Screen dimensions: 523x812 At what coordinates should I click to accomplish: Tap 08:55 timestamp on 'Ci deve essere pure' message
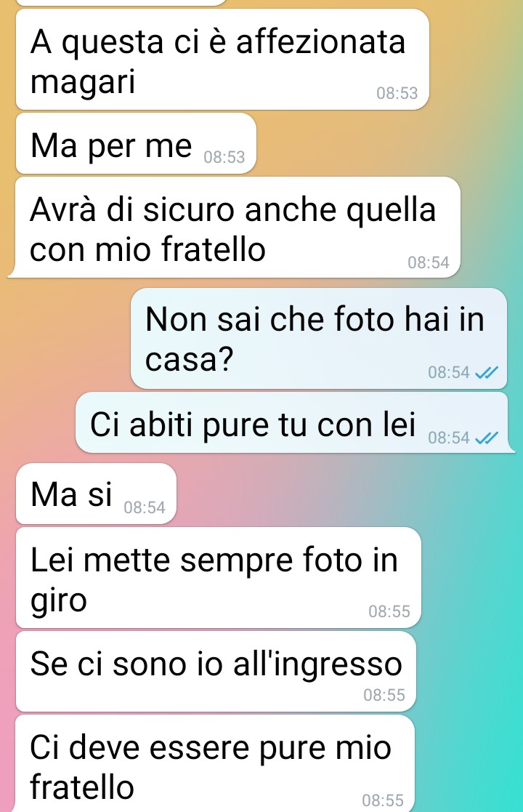tap(383, 800)
